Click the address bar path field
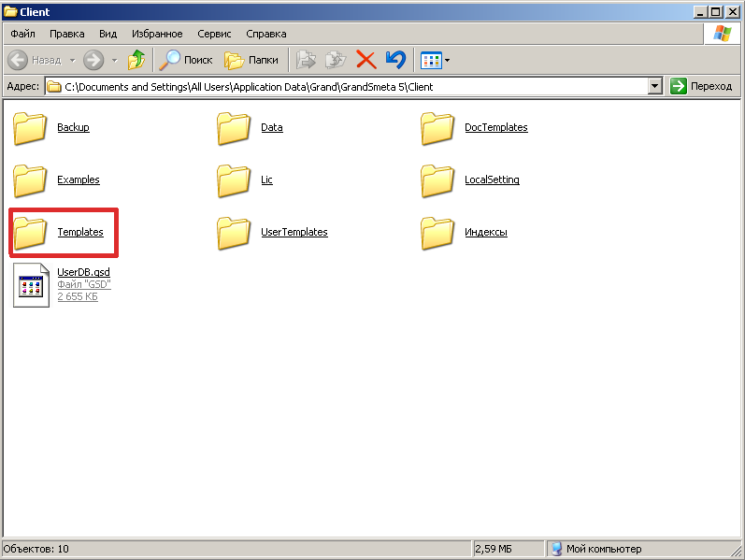Viewport: 745px width, 560px height. pos(355,87)
